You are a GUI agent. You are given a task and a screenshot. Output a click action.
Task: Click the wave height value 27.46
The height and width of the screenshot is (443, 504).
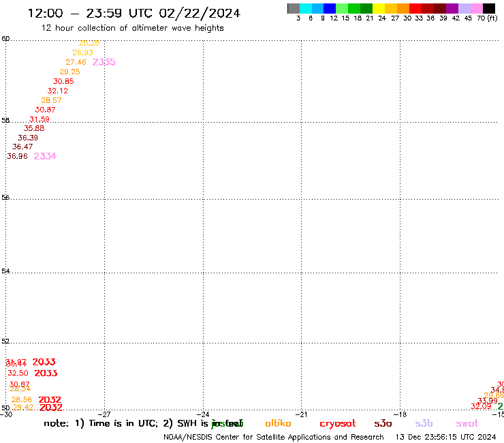coord(76,62)
